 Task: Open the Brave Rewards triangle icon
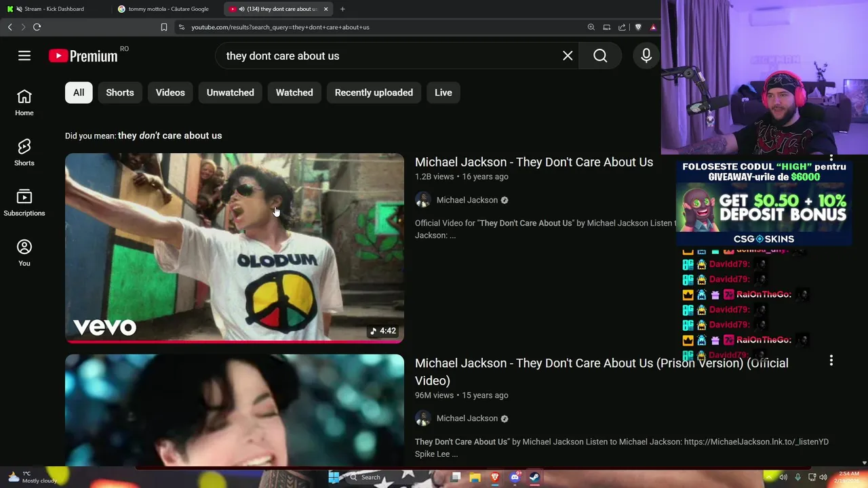(653, 27)
